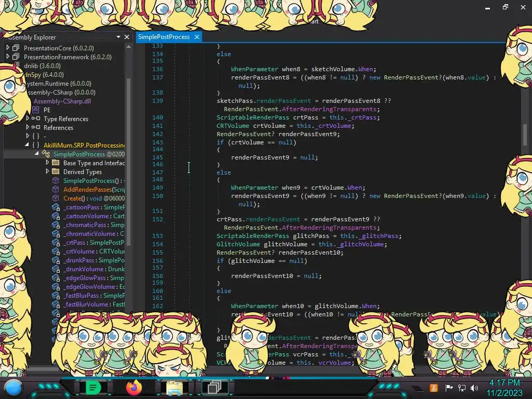Click the _chromaticPass private field icon
The height and width of the screenshot is (399, 532).
coord(56,224)
